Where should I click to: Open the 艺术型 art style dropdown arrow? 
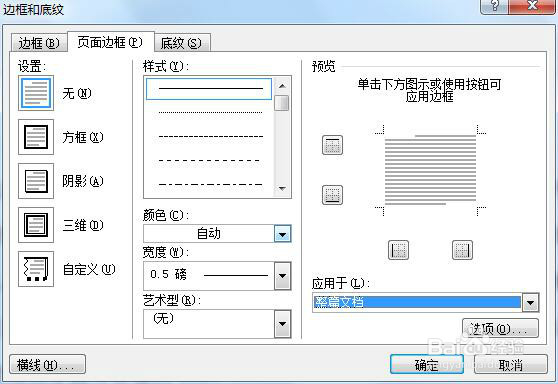coord(283,324)
